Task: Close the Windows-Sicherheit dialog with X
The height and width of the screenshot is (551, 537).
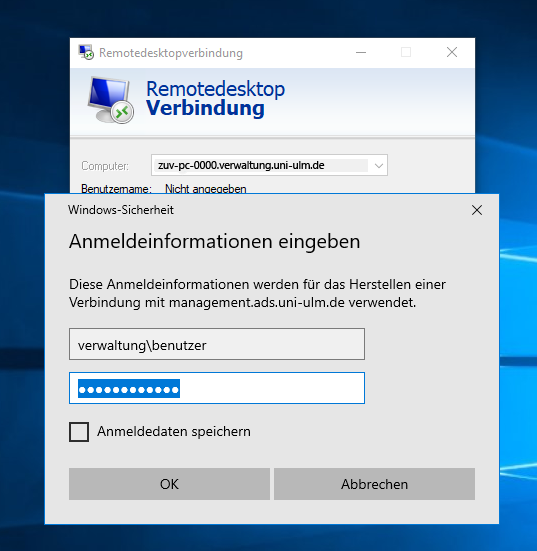Action: 477,210
